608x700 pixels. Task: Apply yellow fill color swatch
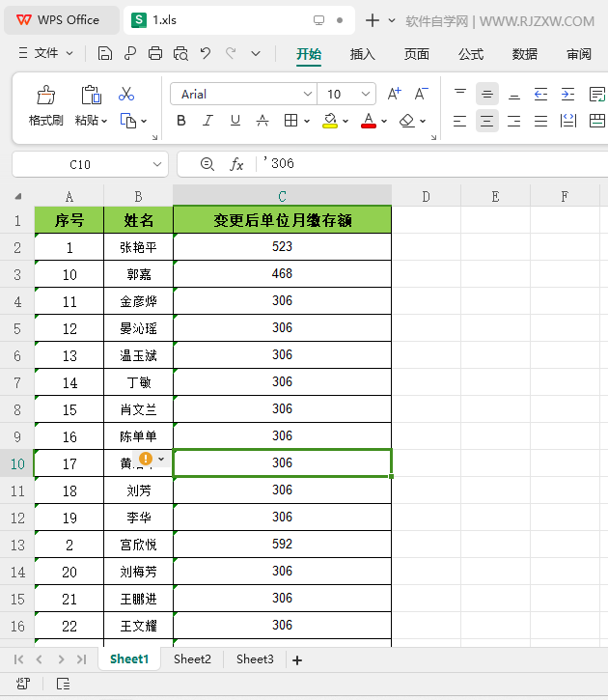330,121
